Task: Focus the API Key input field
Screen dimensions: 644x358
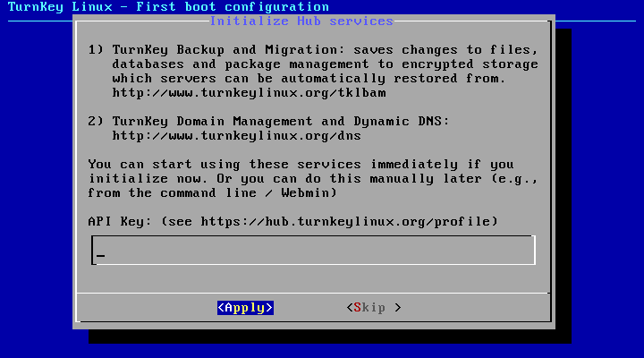Action: 313,250
